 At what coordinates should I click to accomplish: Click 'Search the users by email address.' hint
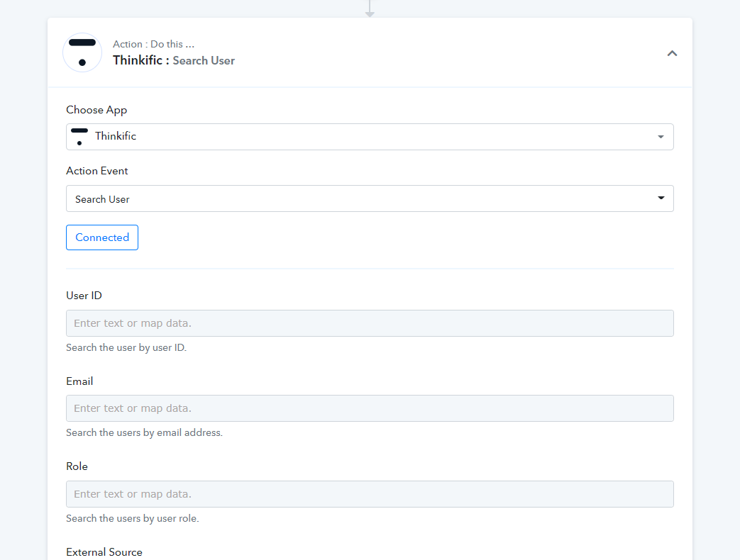[x=145, y=432]
